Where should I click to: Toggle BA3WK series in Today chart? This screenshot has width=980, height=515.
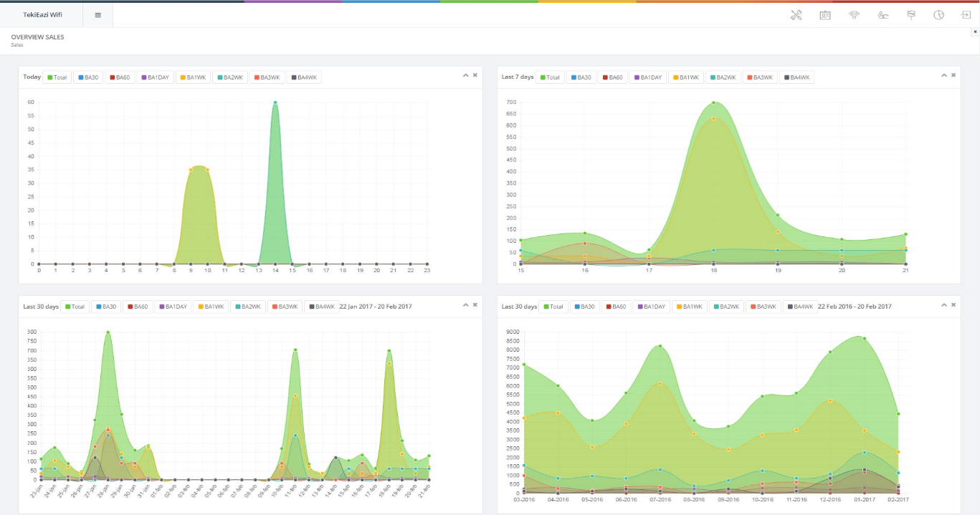coord(268,77)
